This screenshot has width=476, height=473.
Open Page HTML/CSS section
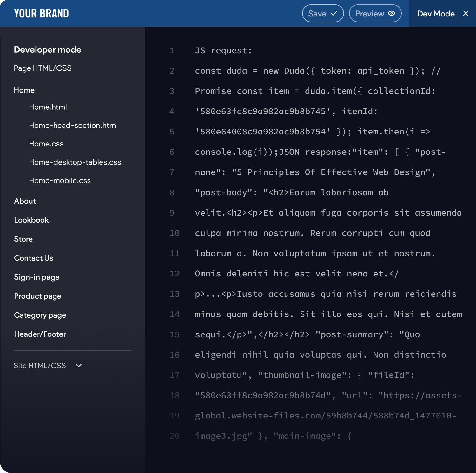(x=43, y=68)
